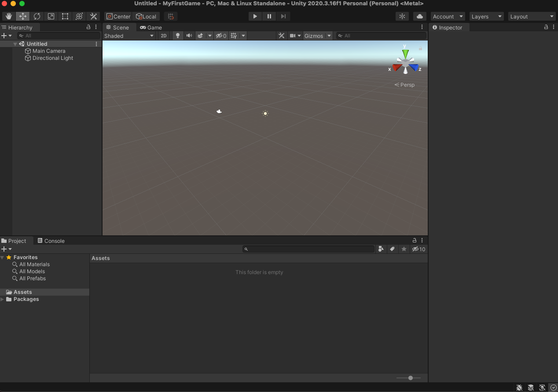Image resolution: width=558 pixels, height=392 pixels.
Task: Open Scene view component editor tools
Action: pos(282,36)
